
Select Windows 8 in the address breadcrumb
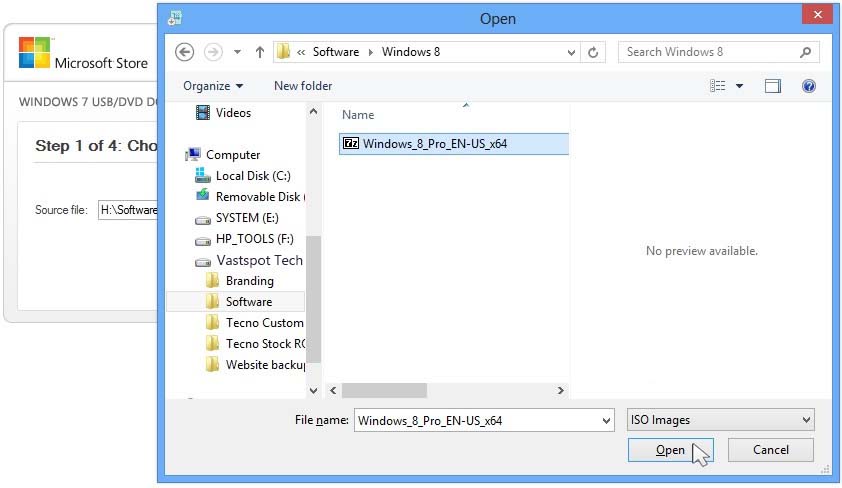[x=411, y=52]
